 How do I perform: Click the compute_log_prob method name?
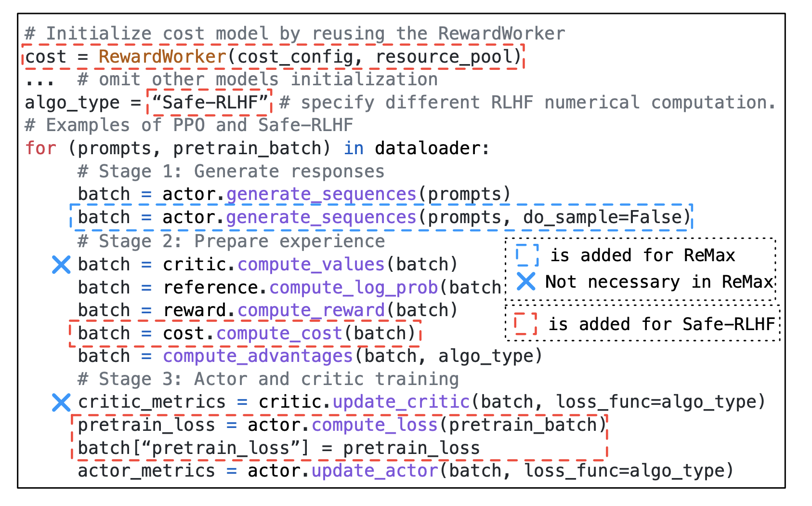[354, 288]
